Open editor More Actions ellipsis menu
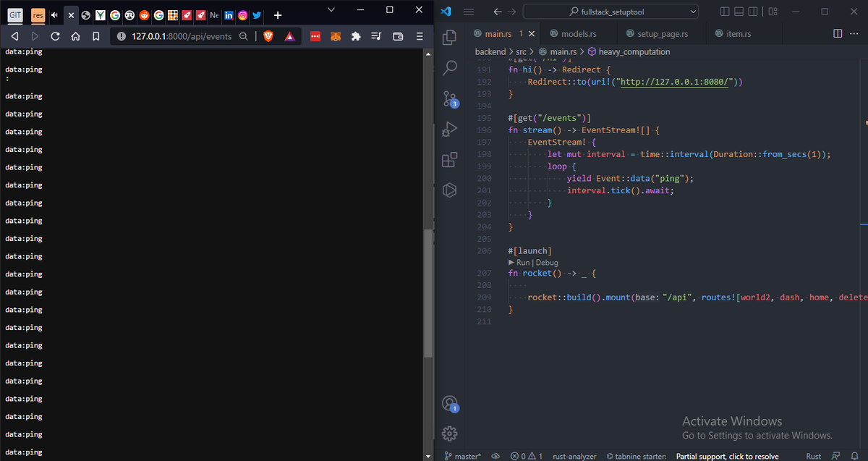 pyautogui.click(x=855, y=33)
